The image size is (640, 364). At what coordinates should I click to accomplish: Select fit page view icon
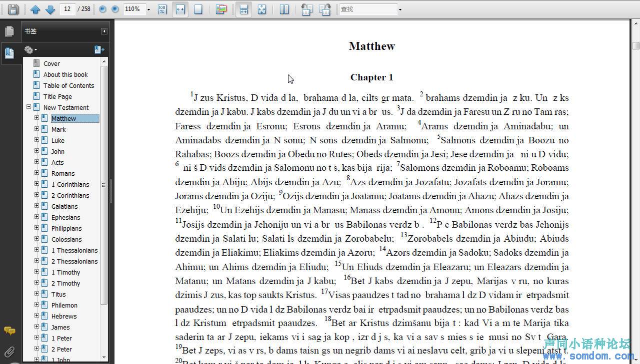(x=198, y=9)
